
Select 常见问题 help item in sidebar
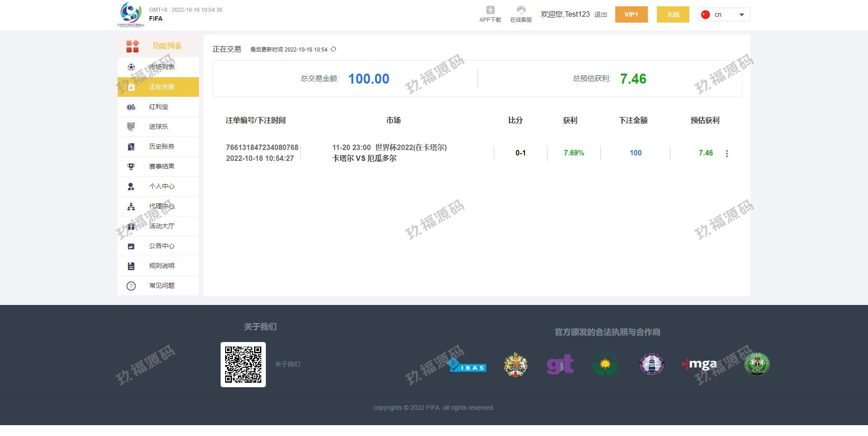161,286
